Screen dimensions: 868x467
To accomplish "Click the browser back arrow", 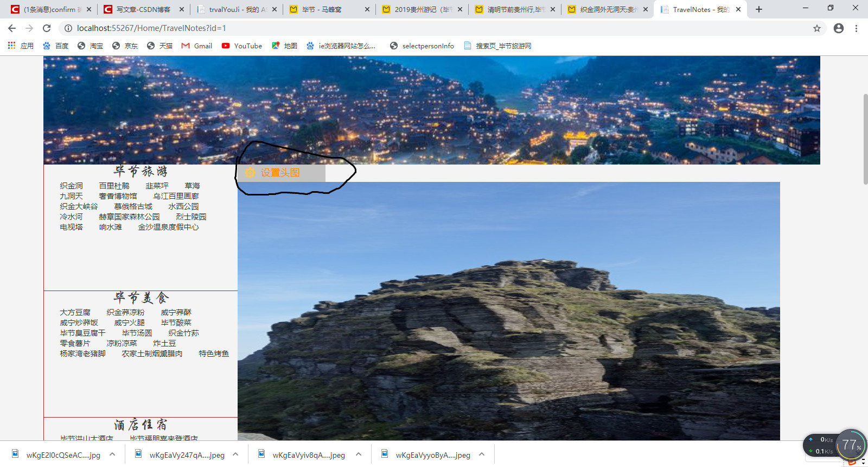I will 12,28.
